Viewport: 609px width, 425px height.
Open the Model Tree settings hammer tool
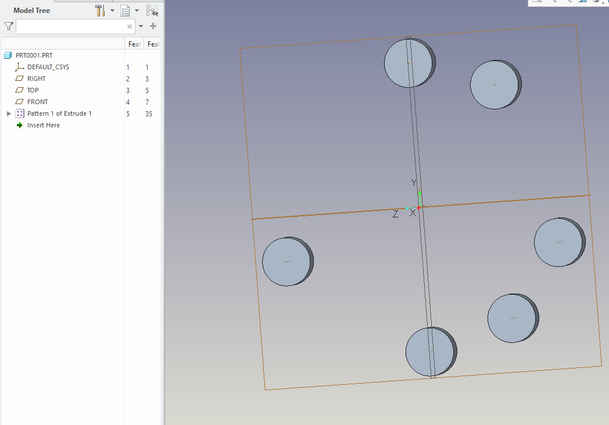[100, 10]
